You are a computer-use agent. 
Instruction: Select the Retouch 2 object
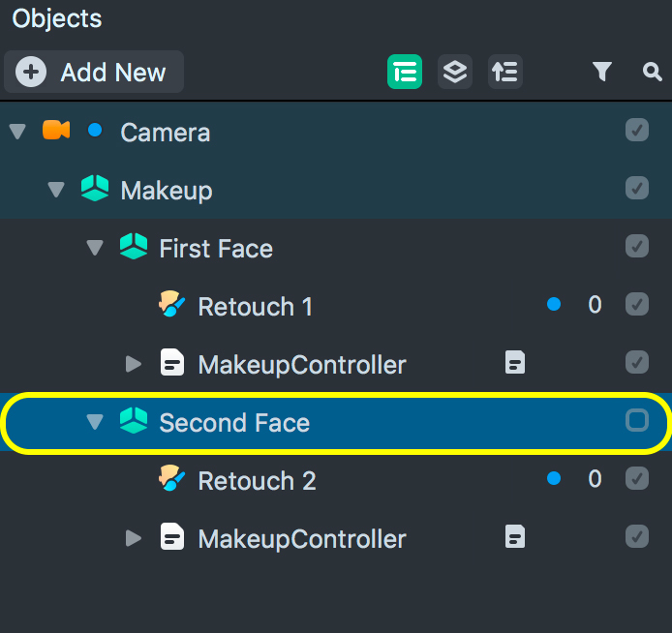click(x=257, y=480)
